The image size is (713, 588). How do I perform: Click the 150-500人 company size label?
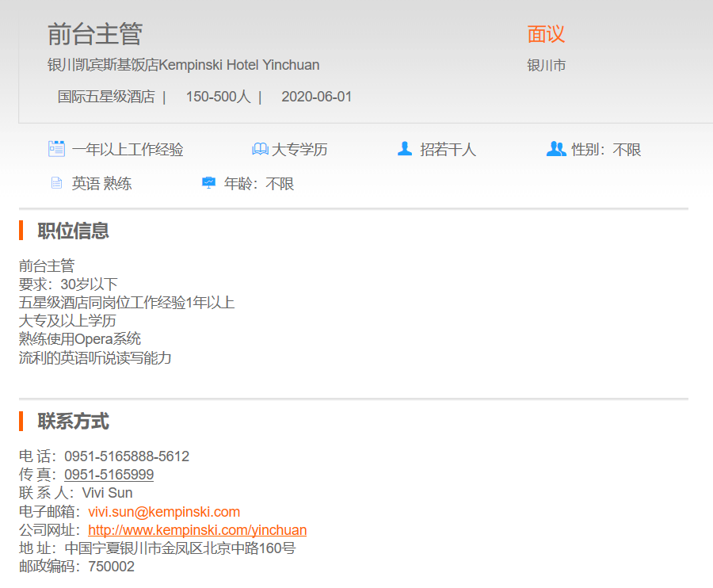(x=218, y=97)
